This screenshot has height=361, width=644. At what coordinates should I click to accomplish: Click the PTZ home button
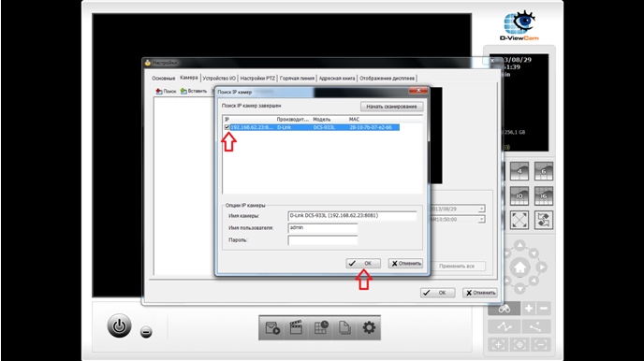(520, 267)
